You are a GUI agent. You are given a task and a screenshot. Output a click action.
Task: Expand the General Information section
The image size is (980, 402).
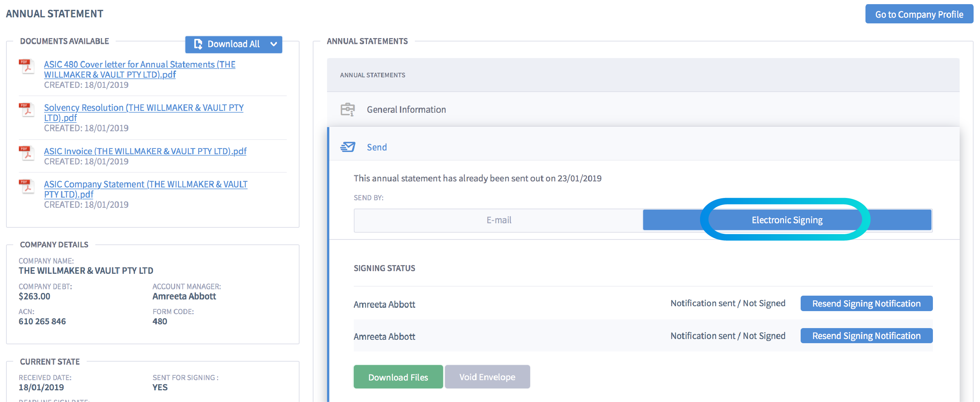pyautogui.click(x=406, y=109)
